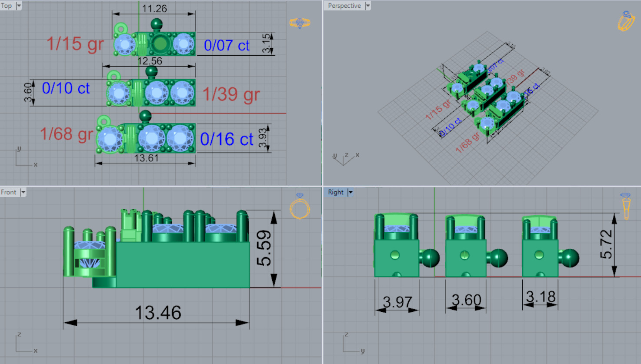Click the ring icon in Perspective viewport
The image size is (641, 364).
(626, 21)
